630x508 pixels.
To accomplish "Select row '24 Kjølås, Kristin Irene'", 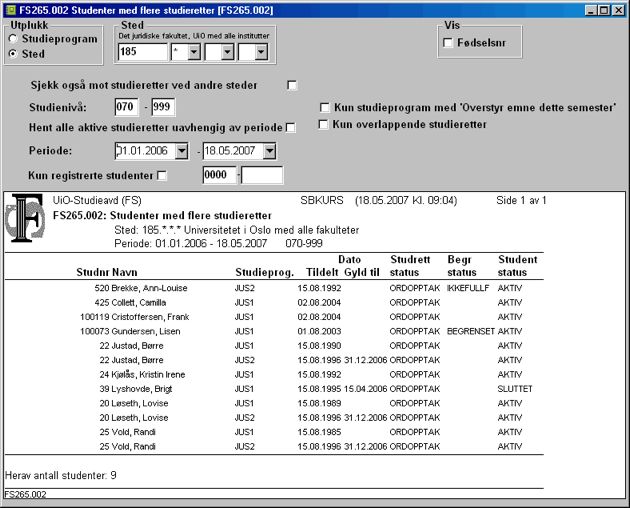I will tap(274, 375).
